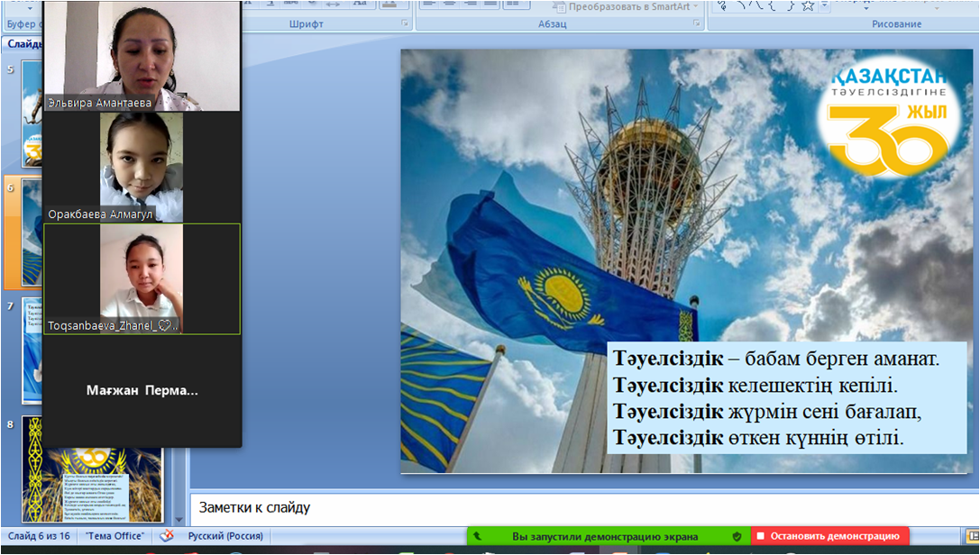Select Toqsanbaeva Zhanel video tile
Screen dimensions: 980x555
point(142,279)
